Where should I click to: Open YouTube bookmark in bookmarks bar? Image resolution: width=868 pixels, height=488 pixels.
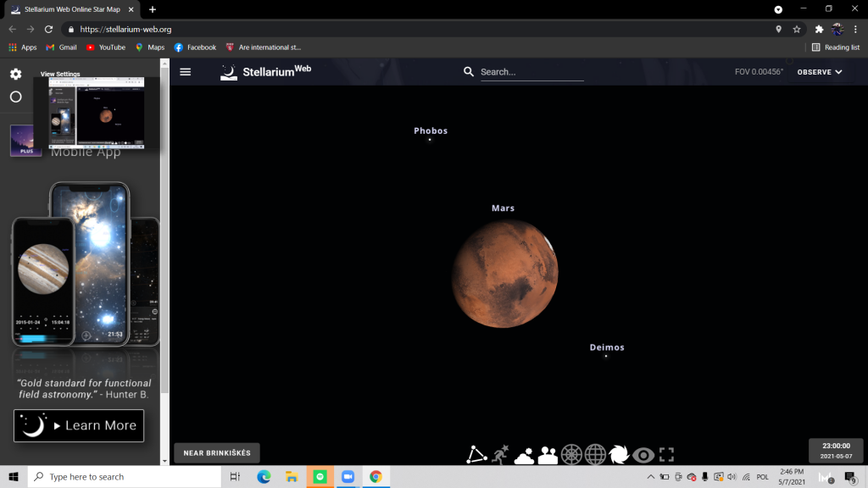tap(105, 47)
